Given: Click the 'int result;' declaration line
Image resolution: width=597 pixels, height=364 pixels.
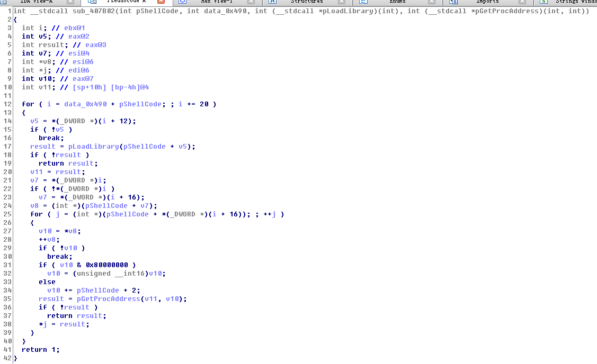Looking at the screenshot, I should [64, 45].
